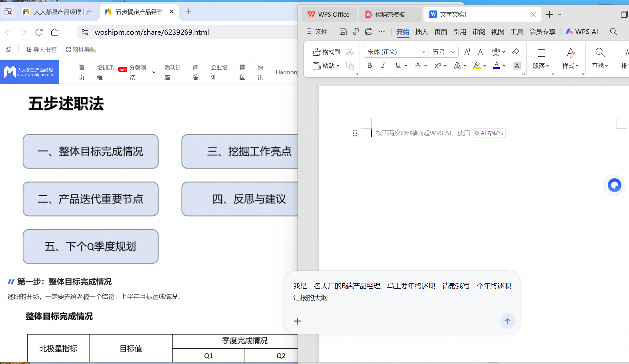Click the paragraph drag handle dots icon

[355, 133]
